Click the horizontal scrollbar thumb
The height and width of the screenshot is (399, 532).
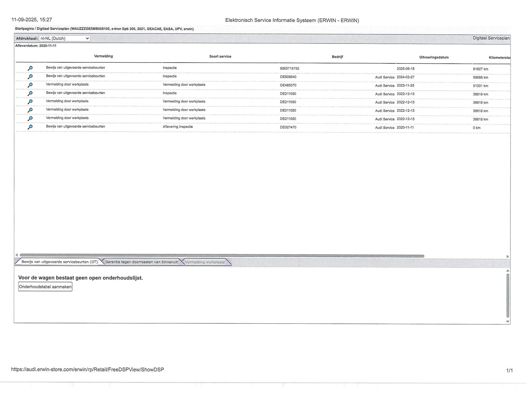[222, 256]
